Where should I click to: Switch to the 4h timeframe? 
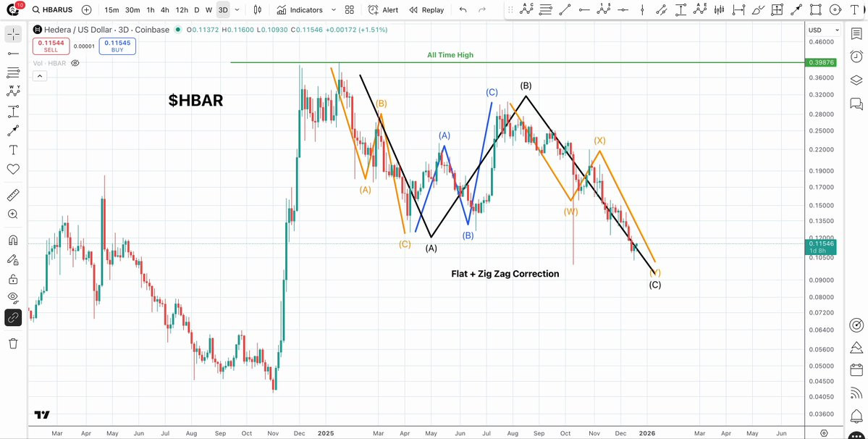(x=165, y=10)
